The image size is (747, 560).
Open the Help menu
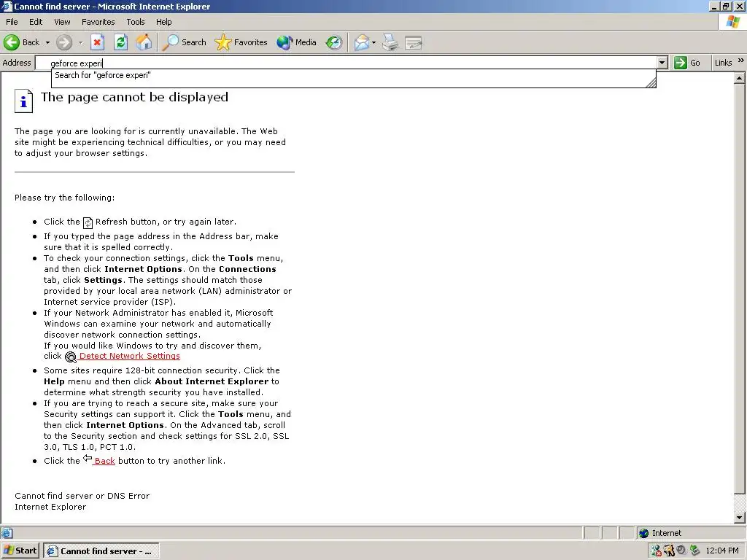164,22
